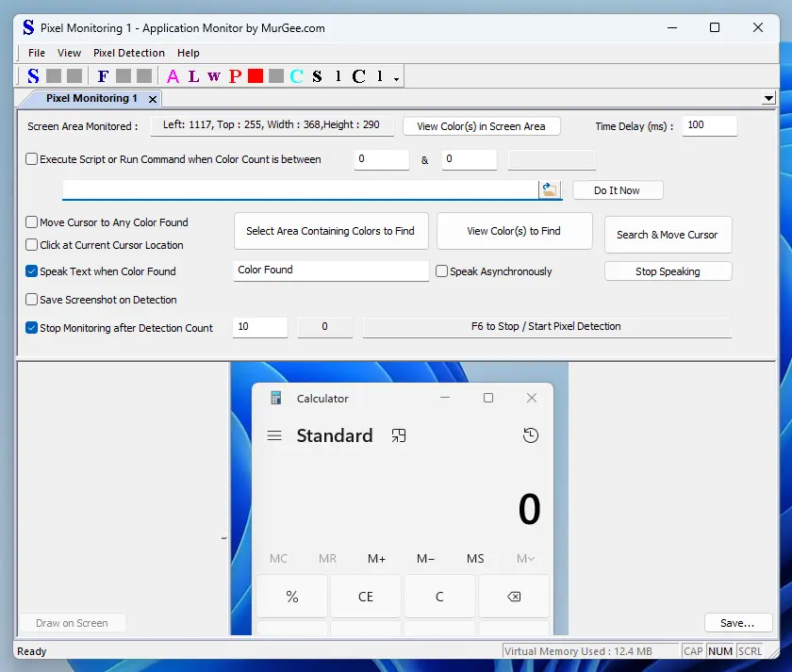Click the gray square between red square and cyan C
792x672 pixels.
coord(276,76)
